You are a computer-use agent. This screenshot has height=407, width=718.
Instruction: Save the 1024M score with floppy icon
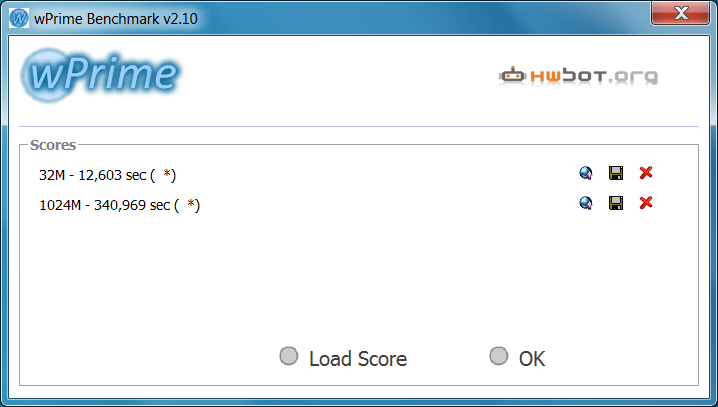(616, 203)
